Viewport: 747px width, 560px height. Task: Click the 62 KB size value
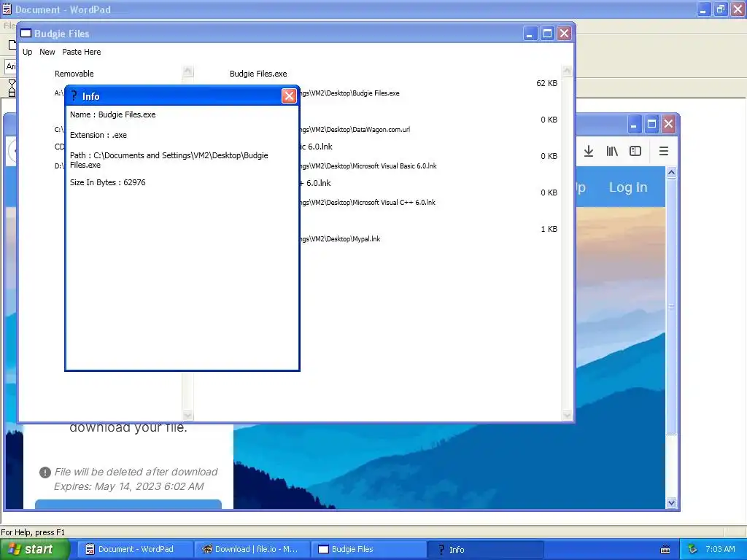pyautogui.click(x=546, y=83)
